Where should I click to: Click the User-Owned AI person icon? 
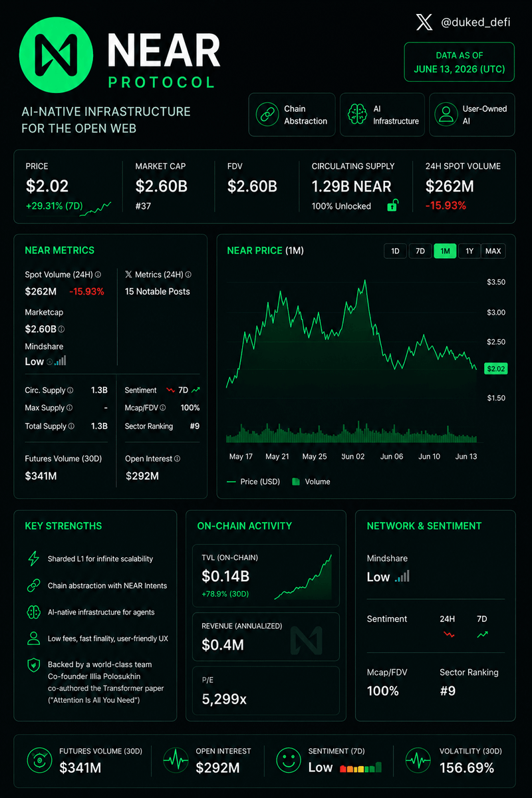pos(446,114)
